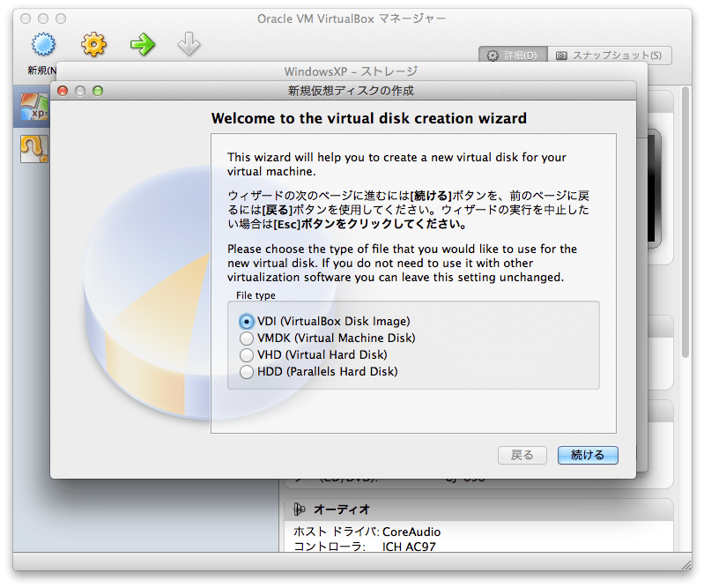Click the wizard welcome heading text
Viewport: 704px width, 588px height.
(x=368, y=118)
